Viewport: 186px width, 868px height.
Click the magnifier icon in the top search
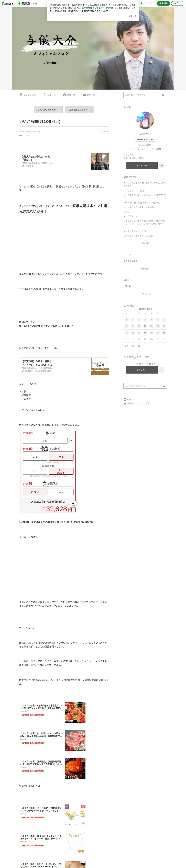(163, 95)
